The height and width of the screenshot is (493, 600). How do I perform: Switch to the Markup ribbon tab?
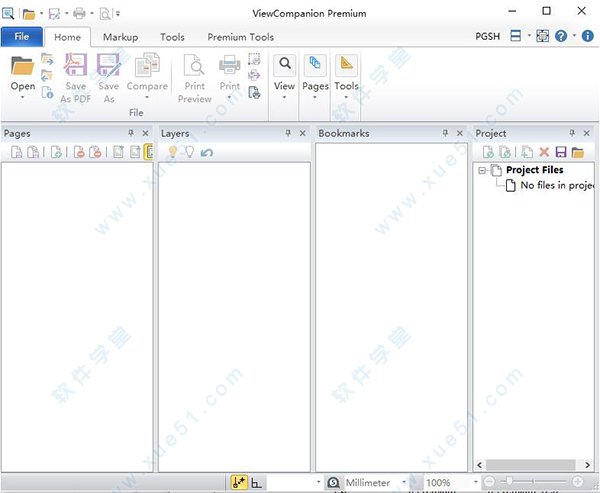coord(121,37)
